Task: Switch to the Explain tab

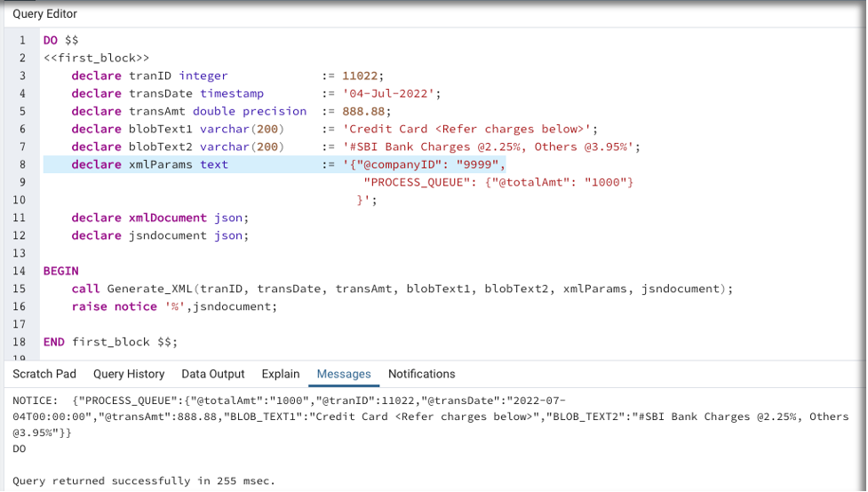Action: click(x=281, y=374)
